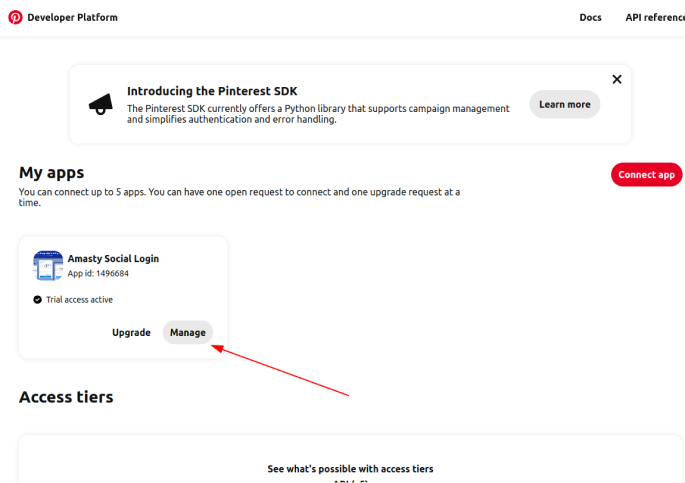Select the Amasty Social Login app name
This screenshot has width=685, height=483.
pos(113,259)
